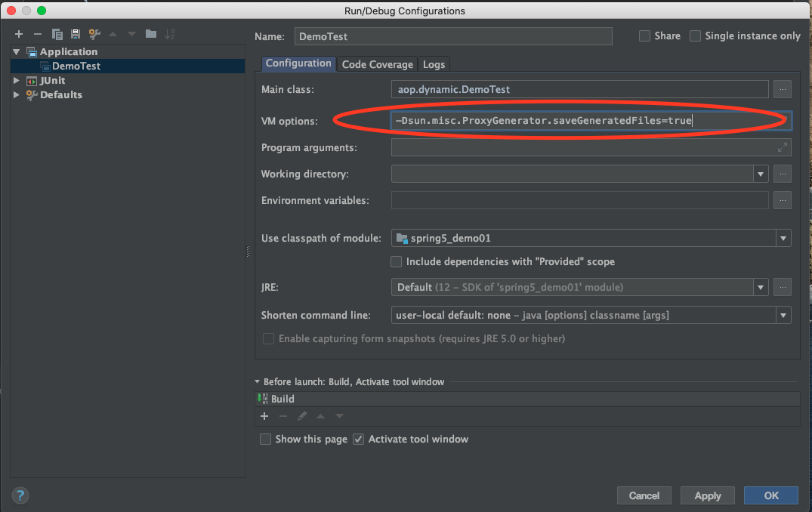812x512 pixels.
Task: Open the JRE dropdown
Action: click(x=761, y=287)
